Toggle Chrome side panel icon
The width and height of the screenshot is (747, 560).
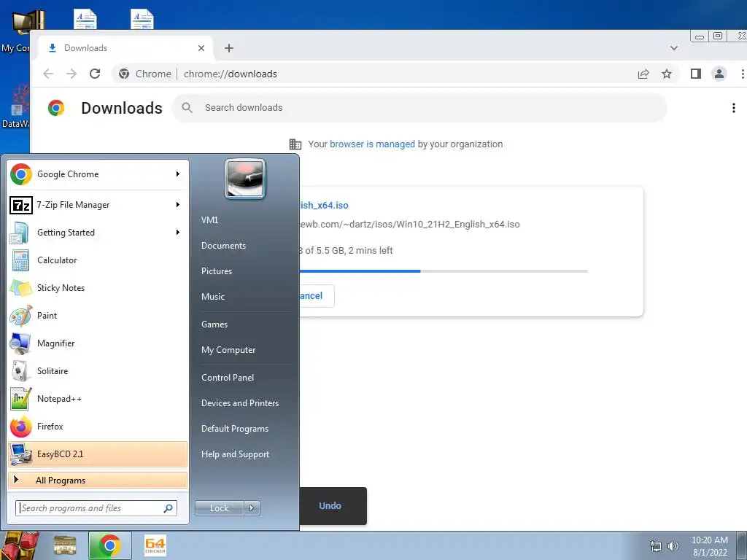coord(695,74)
